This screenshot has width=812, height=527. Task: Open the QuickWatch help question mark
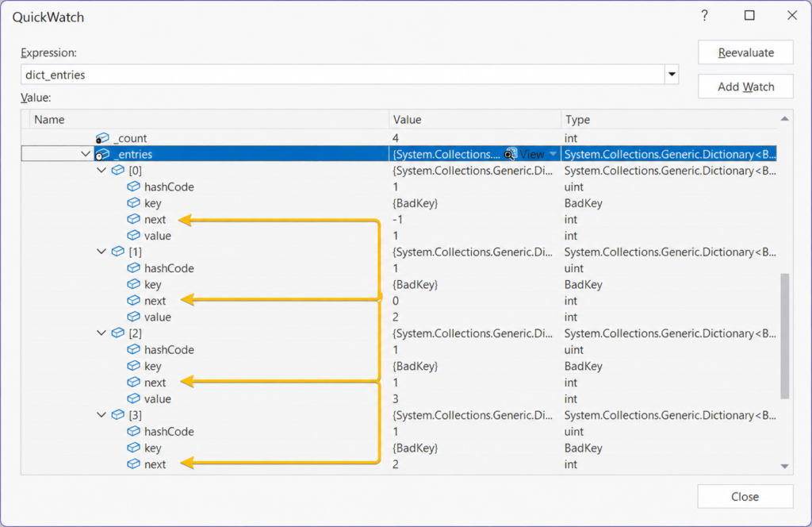tap(704, 16)
